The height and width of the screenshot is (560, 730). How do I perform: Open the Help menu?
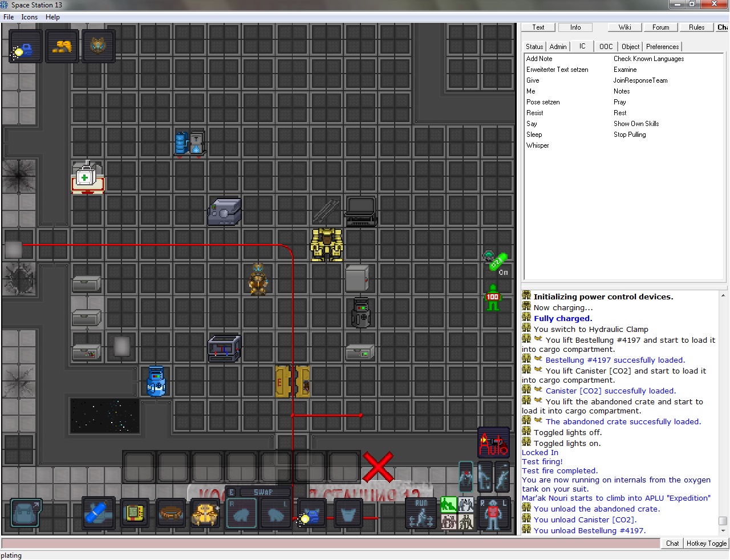coord(52,17)
